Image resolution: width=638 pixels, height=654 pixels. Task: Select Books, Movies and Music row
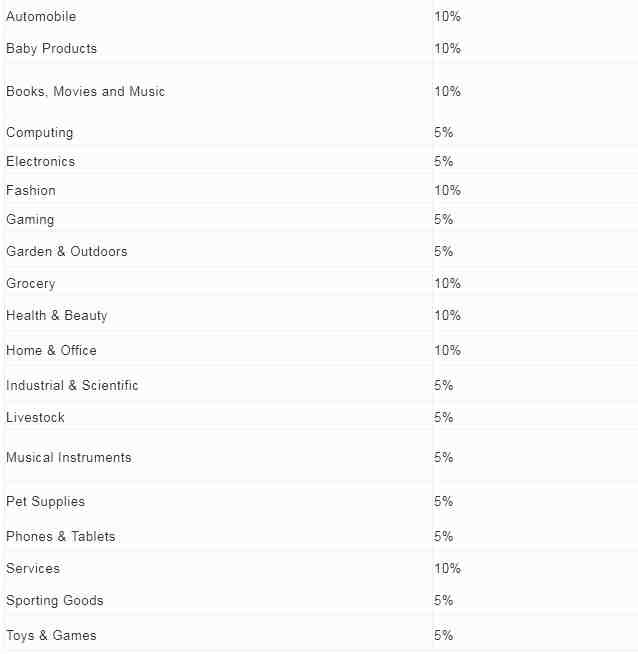click(320, 91)
